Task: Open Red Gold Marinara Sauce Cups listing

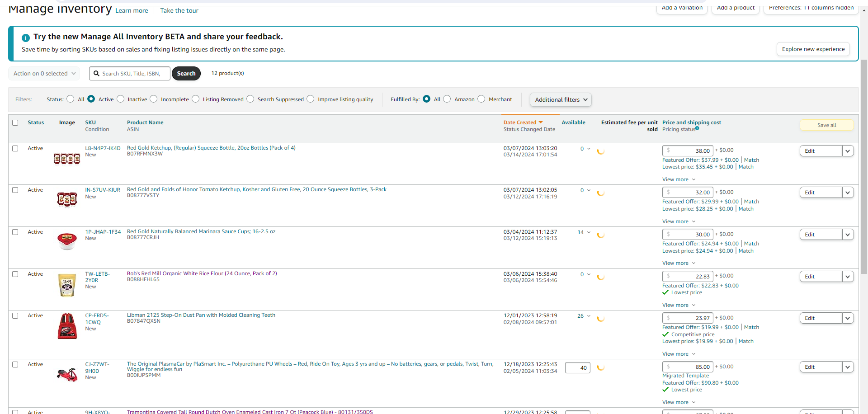Action: click(x=201, y=231)
